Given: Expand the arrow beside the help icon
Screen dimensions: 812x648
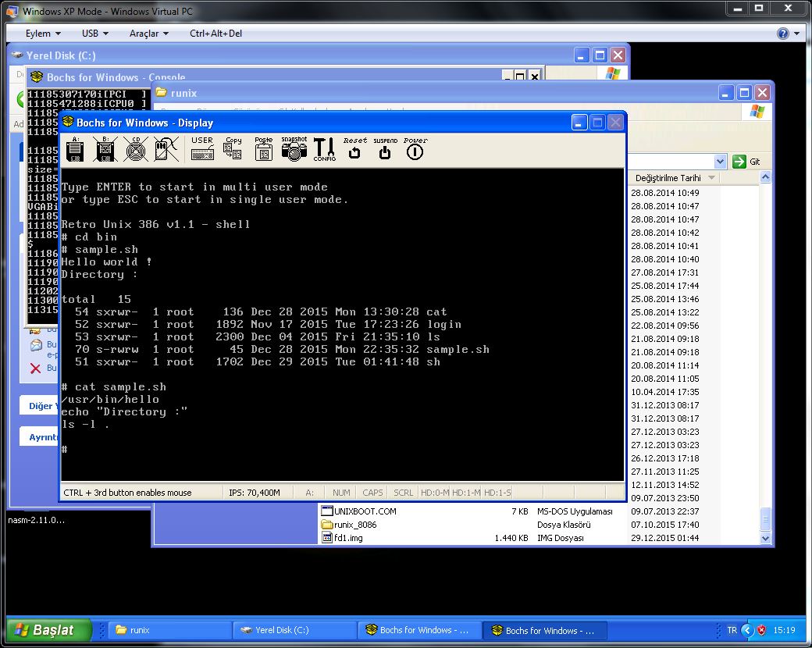Looking at the screenshot, I should pyautogui.click(x=796, y=34).
